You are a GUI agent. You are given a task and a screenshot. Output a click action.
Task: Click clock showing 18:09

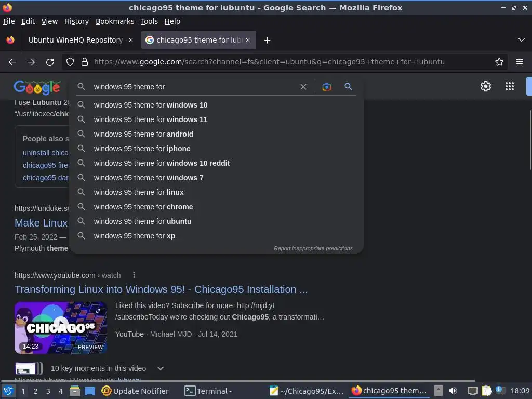click(x=520, y=391)
